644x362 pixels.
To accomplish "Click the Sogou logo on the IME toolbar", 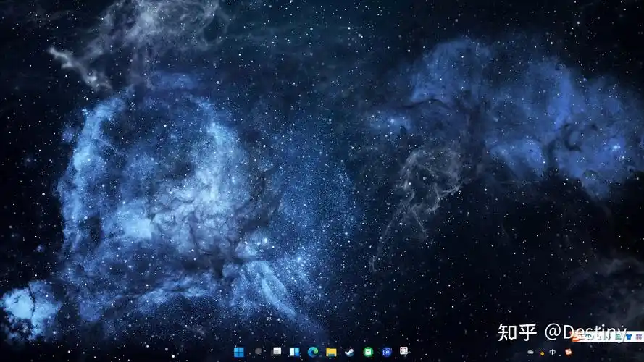I will pyautogui.click(x=577, y=337).
